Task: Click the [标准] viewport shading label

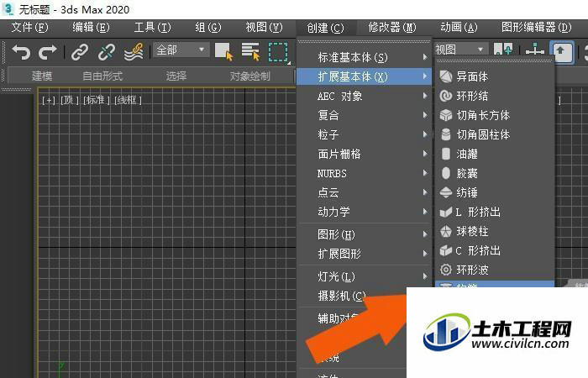Action: 97,100
